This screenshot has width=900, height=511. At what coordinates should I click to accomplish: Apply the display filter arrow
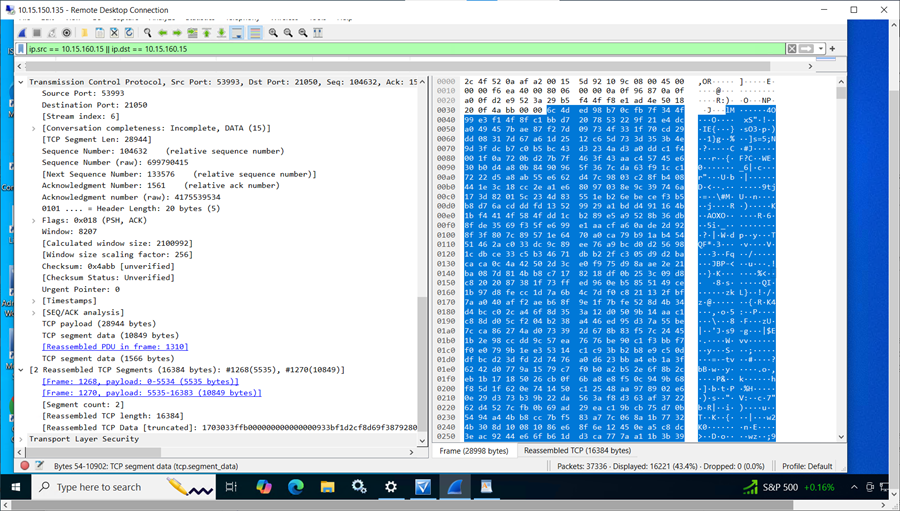806,49
